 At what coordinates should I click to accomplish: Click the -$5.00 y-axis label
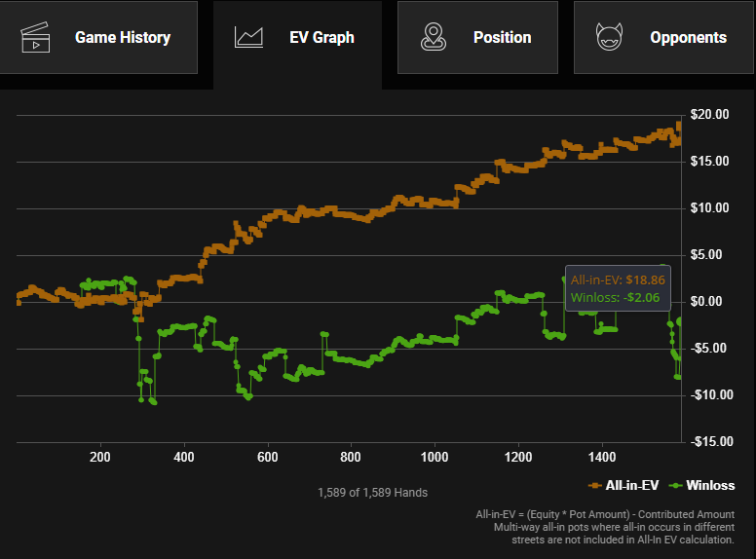[709, 348]
